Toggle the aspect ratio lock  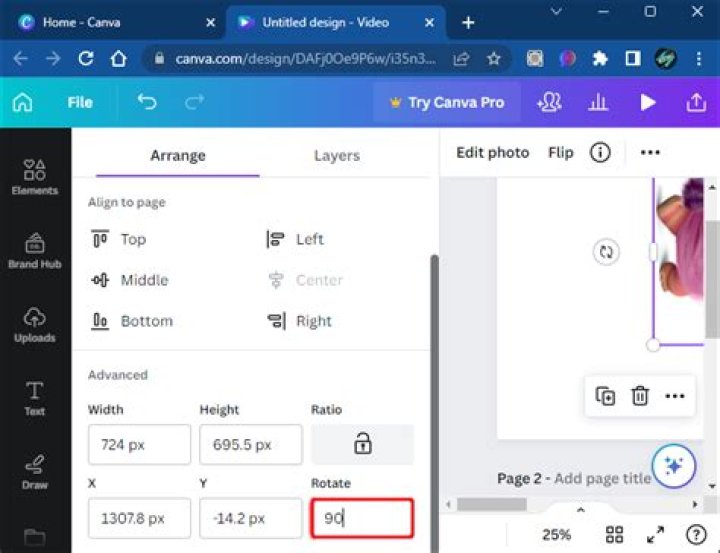[362, 444]
